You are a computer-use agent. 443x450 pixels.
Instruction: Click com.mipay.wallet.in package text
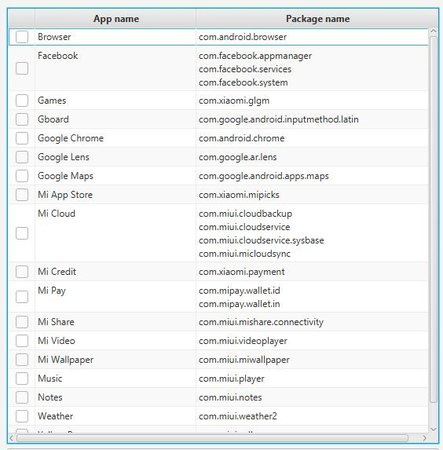coord(239,304)
